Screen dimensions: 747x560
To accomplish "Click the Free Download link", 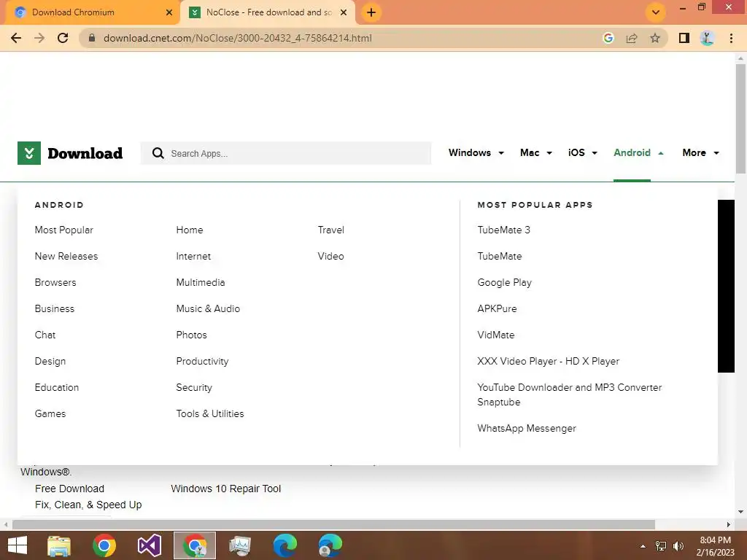I will pyautogui.click(x=69, y=489).
